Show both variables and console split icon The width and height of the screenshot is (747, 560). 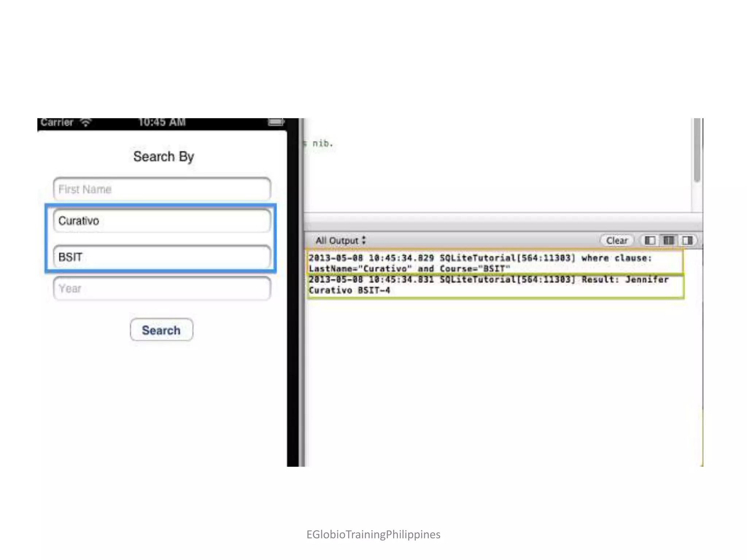pyautogui.click(x=669, y=241)
